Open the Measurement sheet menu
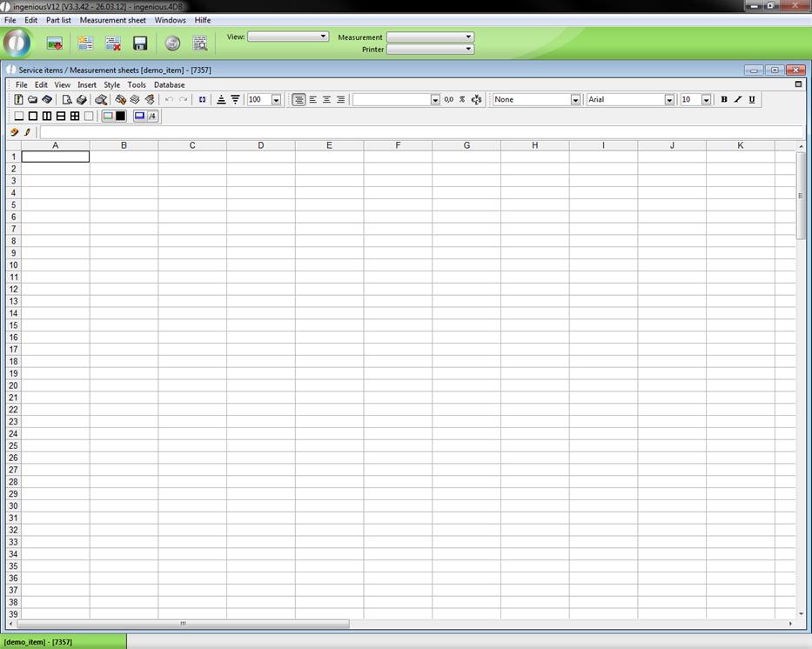This screenshot has width=812, height=649. pos(112,20)
